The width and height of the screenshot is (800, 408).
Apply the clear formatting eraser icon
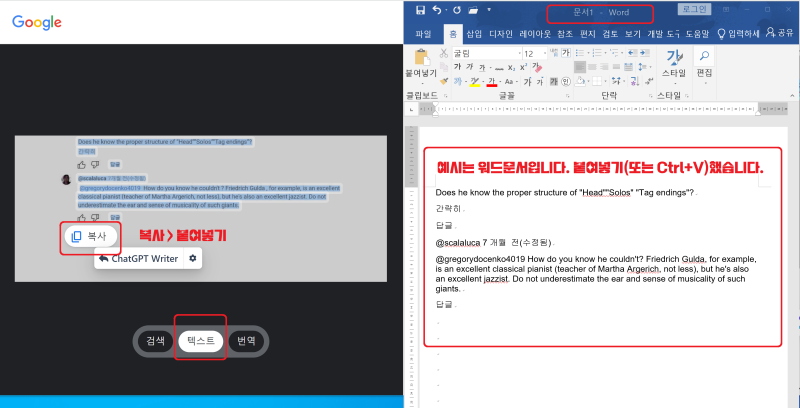pos(536,67)
